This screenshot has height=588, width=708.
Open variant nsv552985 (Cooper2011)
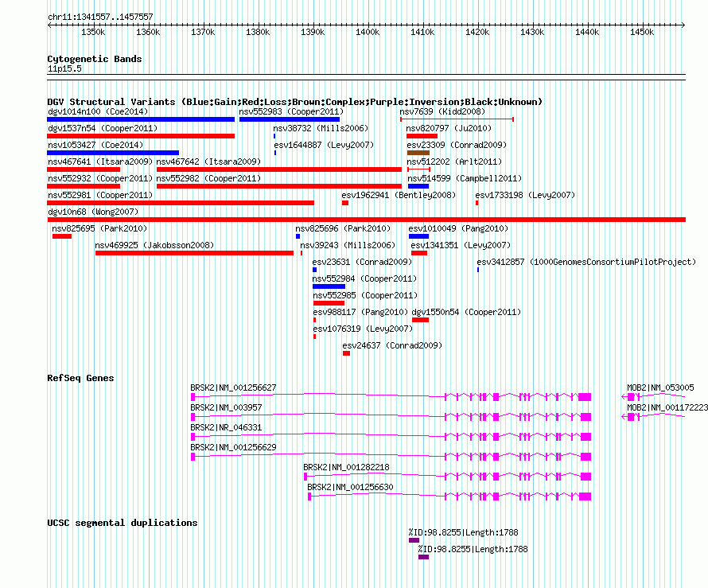tap(365, 295)
